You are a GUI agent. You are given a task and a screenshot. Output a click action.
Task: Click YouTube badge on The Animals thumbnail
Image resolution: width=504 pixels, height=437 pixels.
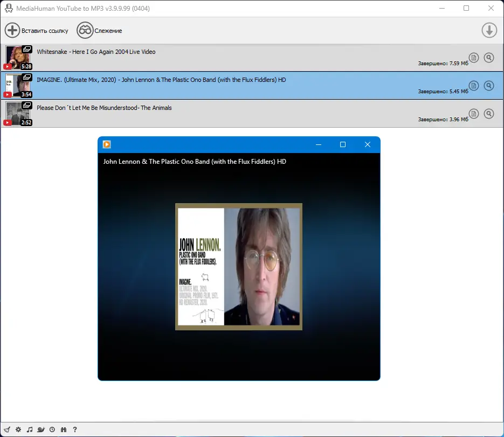click(x=8, y=122)
